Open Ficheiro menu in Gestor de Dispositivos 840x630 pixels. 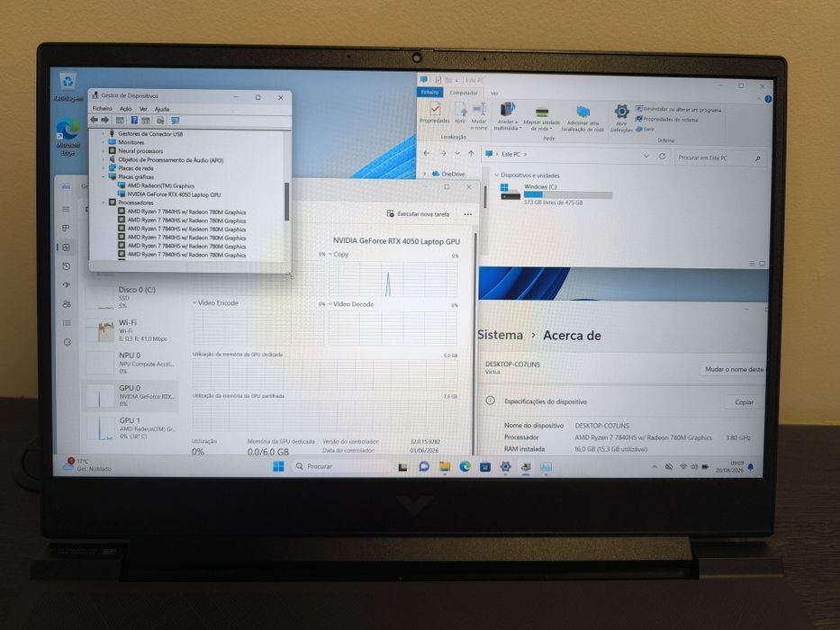point(103,108)
